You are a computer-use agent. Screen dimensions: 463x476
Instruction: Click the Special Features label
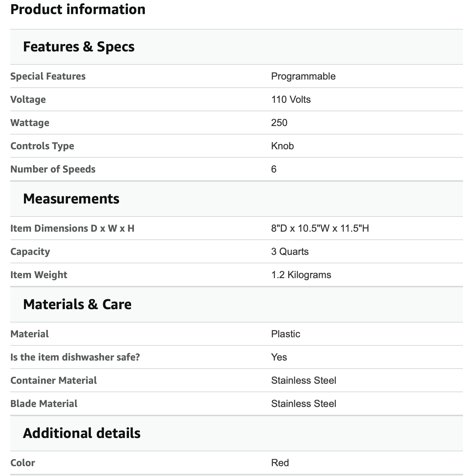click(x=48, y=76)
